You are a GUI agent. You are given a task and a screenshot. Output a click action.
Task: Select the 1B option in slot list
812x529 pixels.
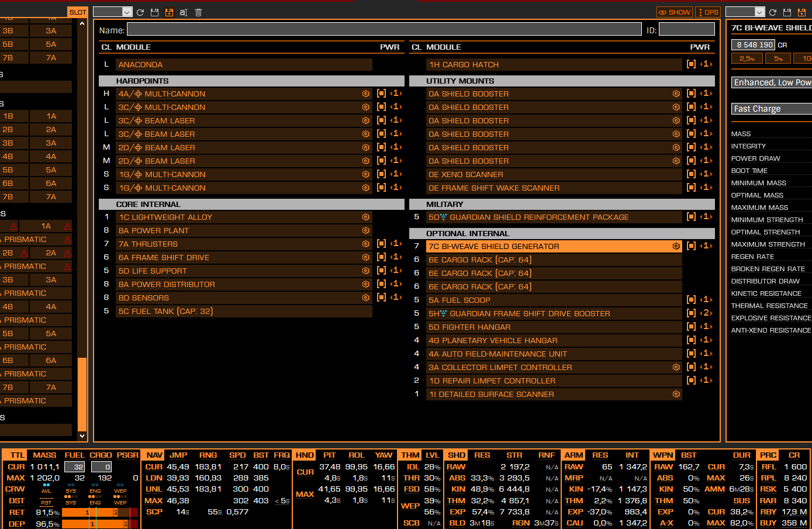coord(14,116)
